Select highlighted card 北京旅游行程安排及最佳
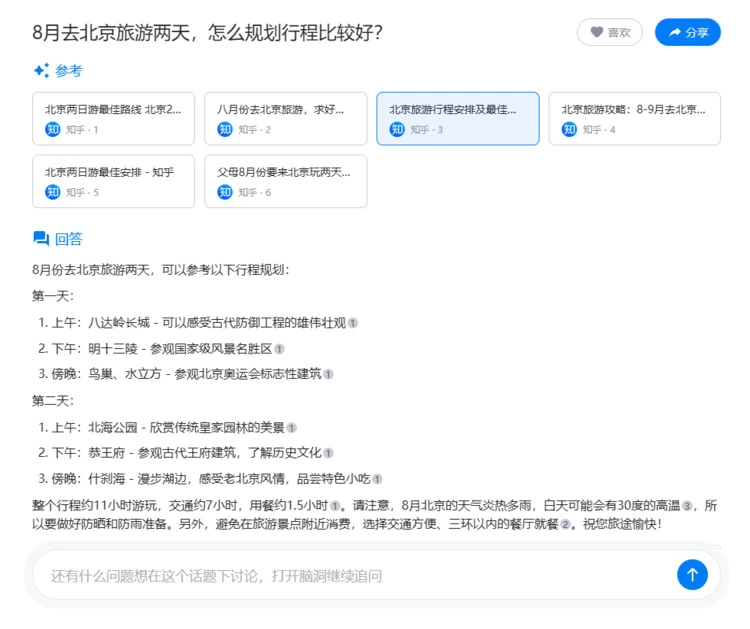The height and width of the screenshot is (629, 750). (x=457, y=119)
